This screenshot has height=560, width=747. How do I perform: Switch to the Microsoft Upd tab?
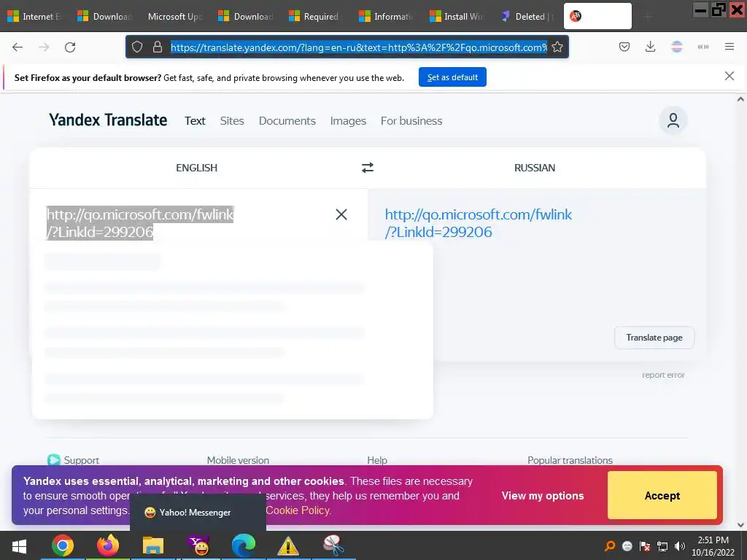[174, 17]
